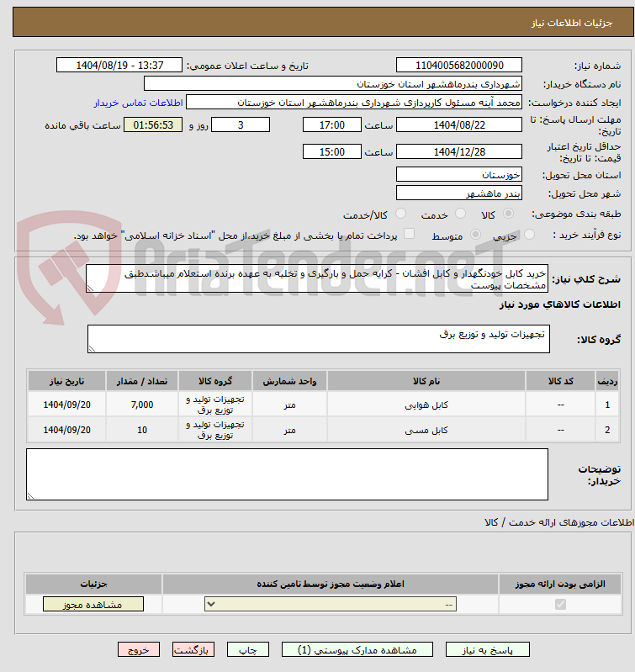Click the شرح کلی نیاز text area
Viewport: 635px width, 672px height.
(317, 278)
